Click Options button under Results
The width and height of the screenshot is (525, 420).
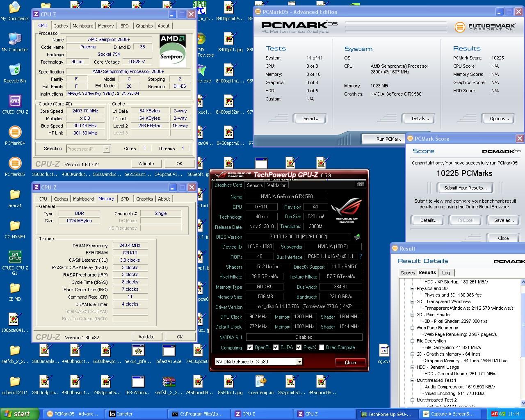click(x=499, y=119)
